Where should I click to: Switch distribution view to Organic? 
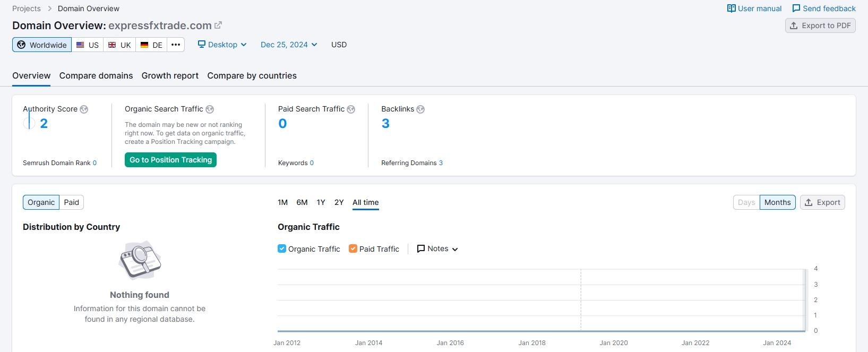click(41, 202)
